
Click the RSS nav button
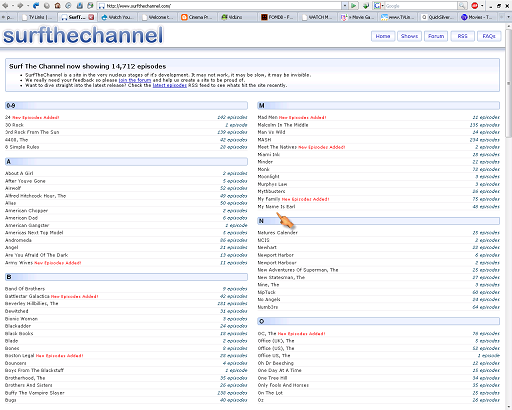click(x=462, y=36)
